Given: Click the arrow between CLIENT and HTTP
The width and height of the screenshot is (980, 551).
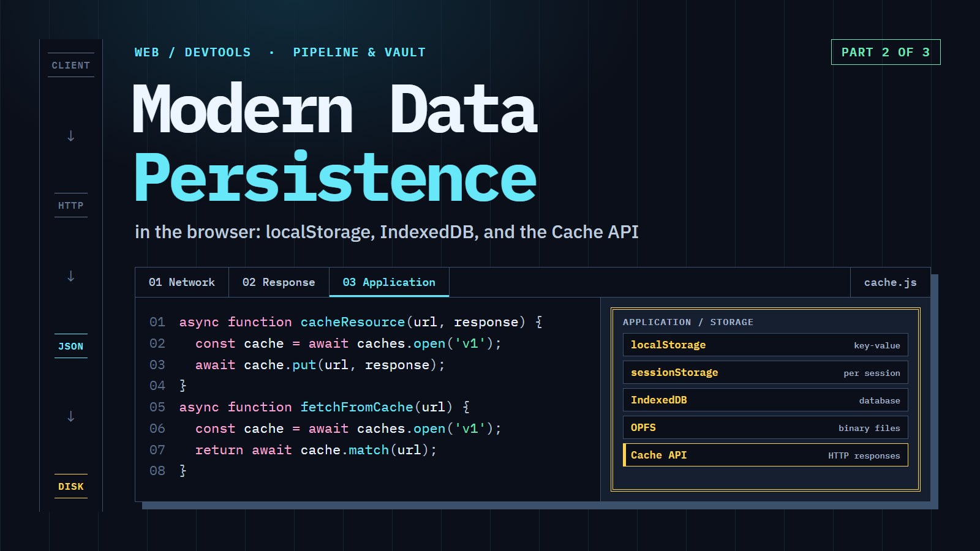Looking at the screenshot, I should [x=71, y=136].
